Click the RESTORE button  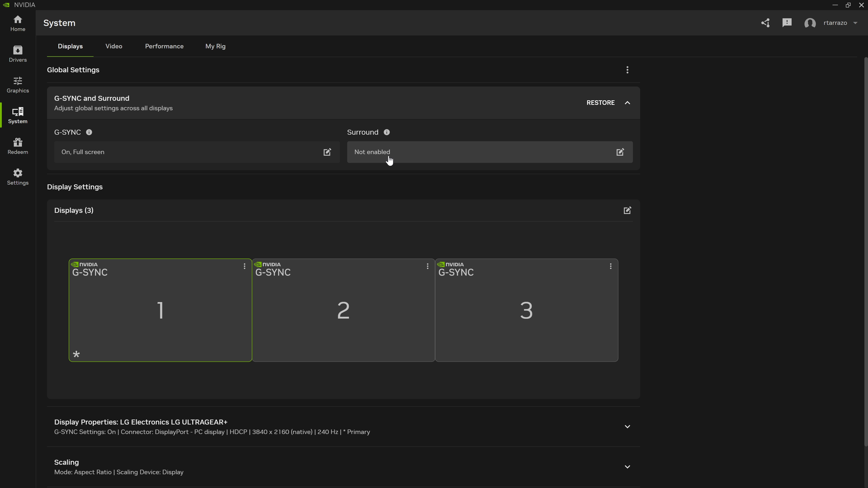pos(601,103)
